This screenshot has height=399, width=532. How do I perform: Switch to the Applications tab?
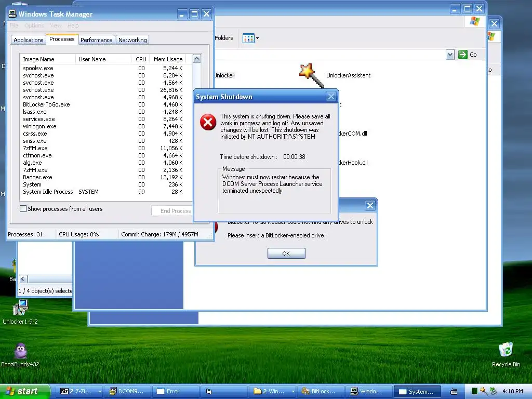29,40
